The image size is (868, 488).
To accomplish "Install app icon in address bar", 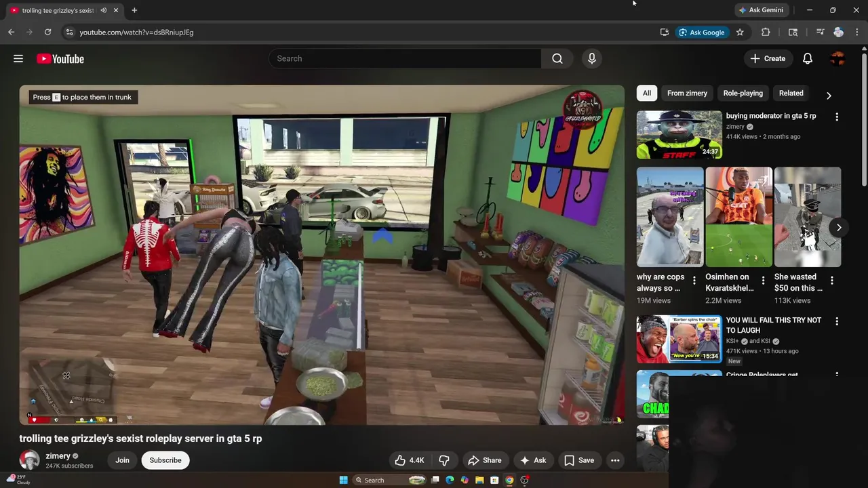I will click(665, 32).
